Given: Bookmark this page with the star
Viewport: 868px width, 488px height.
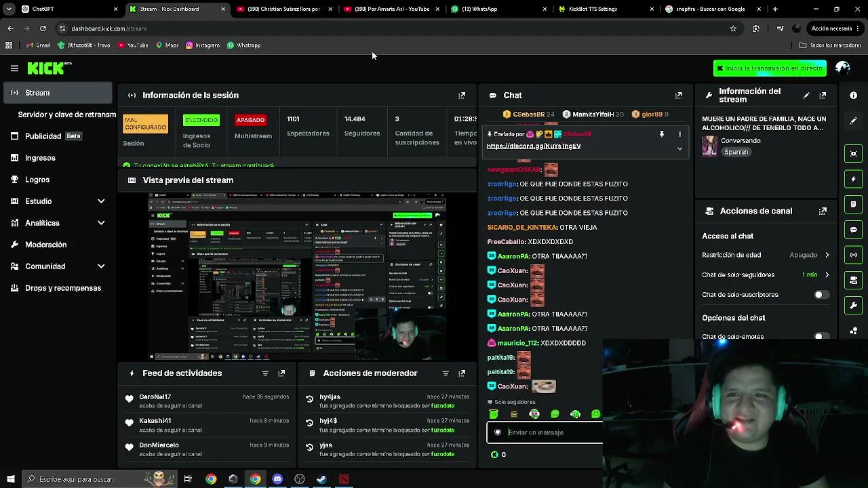Looking at the screenshot, I should coord(733,28).
